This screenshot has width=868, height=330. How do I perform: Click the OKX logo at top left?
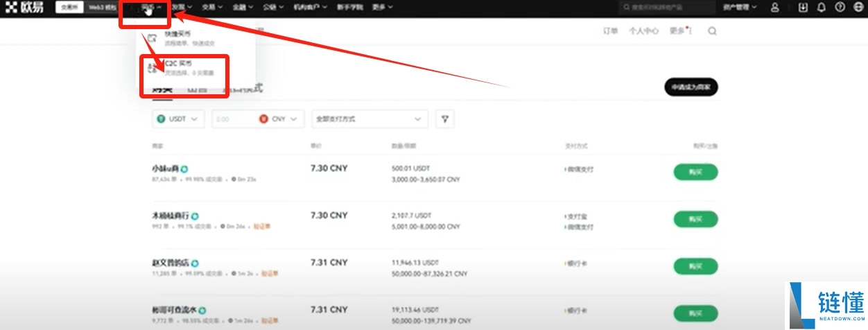[24, 7]
